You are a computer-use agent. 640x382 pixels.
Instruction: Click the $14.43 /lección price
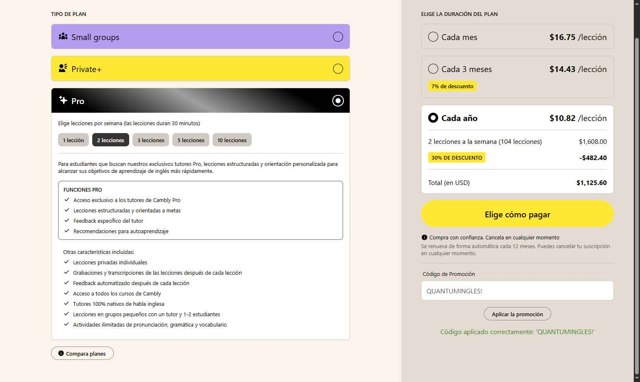[x=578, y=69]
